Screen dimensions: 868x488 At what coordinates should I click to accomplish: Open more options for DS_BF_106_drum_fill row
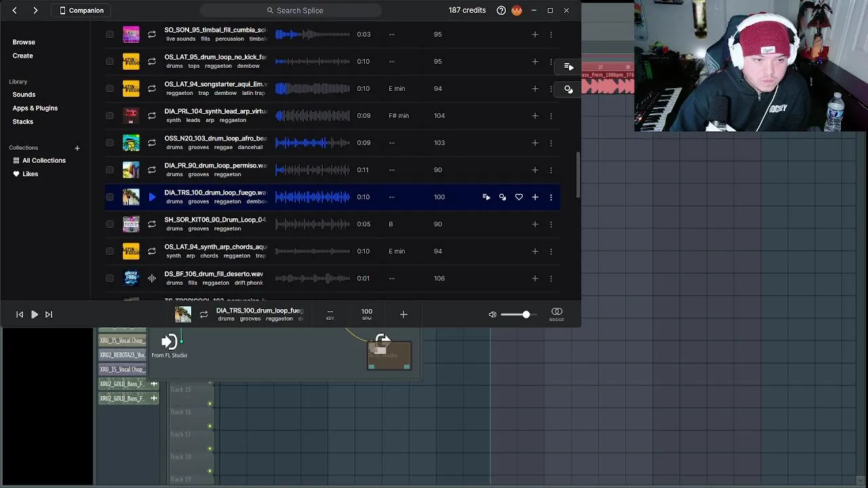click(551, 278)
